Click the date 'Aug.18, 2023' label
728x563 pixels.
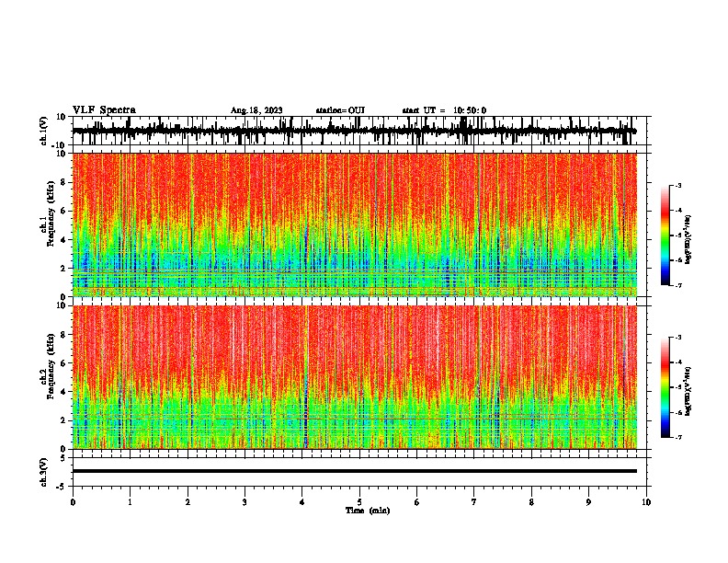point(256,110)
